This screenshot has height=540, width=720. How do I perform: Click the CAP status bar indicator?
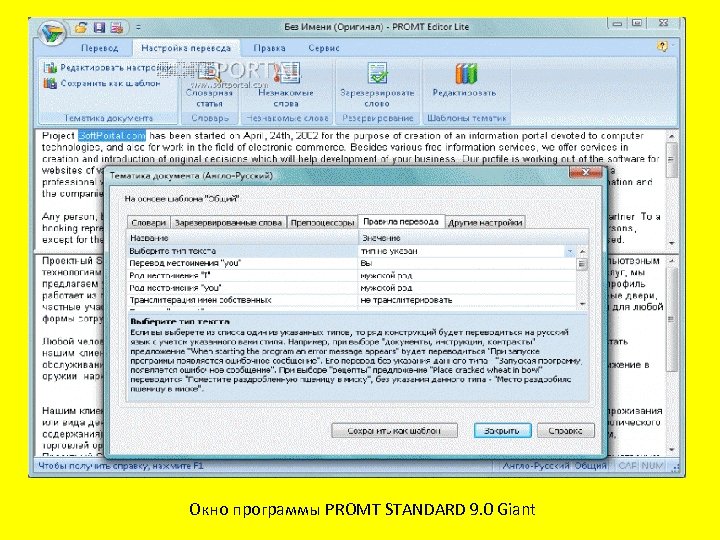(x=627, y=466)
